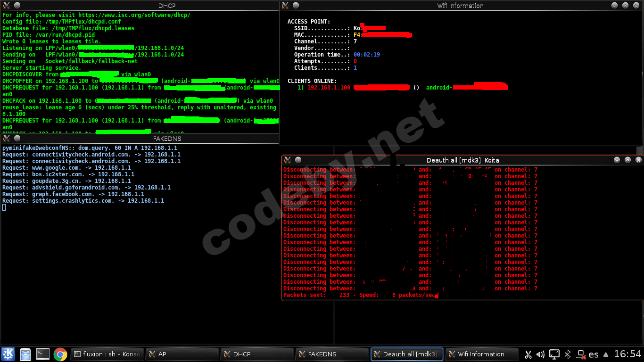
Task: Click the FAKEDNS window title bar
Action: point(167,139)
